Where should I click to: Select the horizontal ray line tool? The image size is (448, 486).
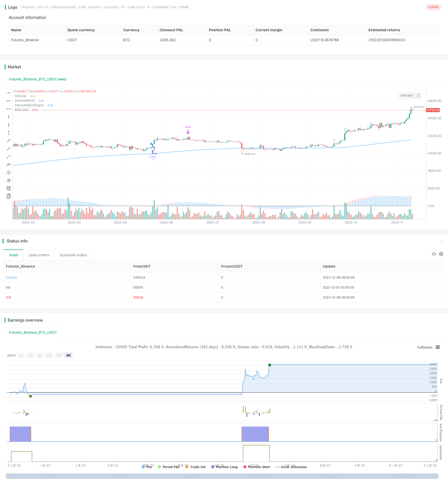[9, 101]
